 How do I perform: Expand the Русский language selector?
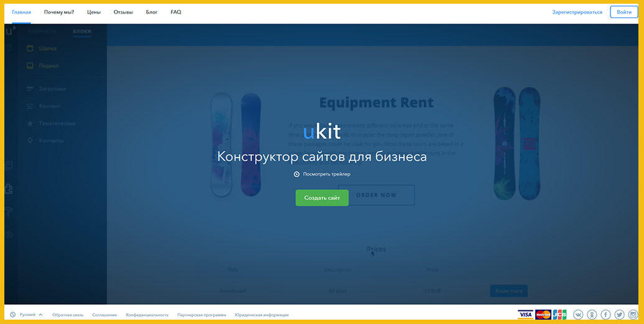pos(31,315)
